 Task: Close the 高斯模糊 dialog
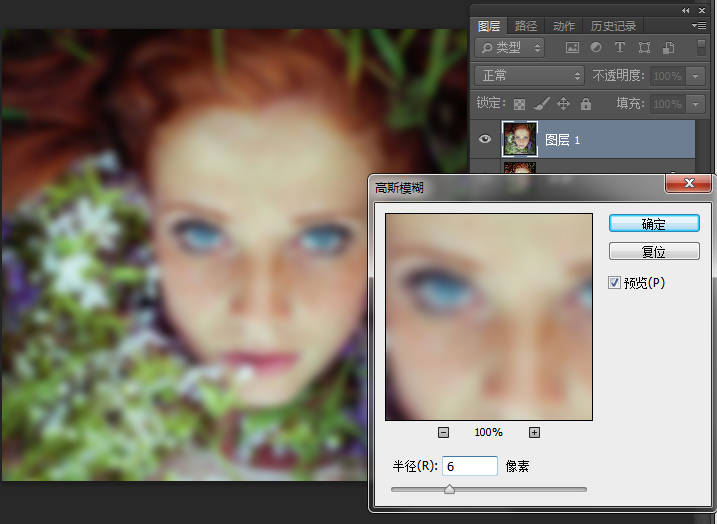pyautogui.click(x=688, y=183)
